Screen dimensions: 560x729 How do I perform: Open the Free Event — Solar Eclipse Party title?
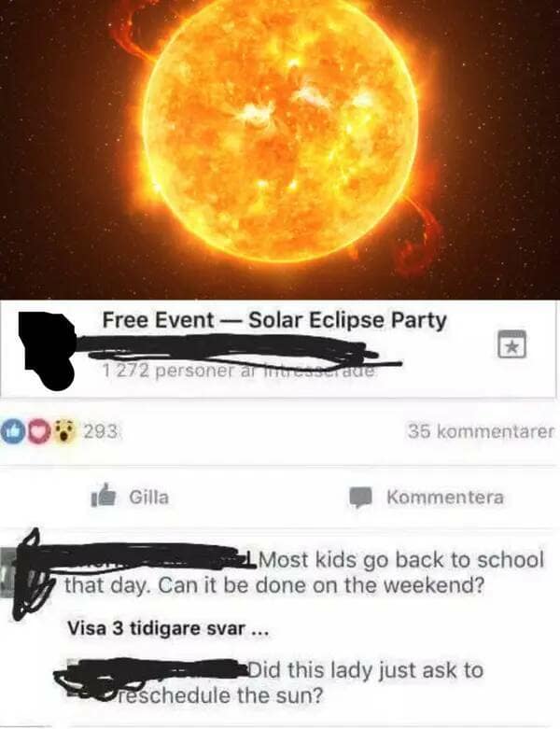click(274, 320)
